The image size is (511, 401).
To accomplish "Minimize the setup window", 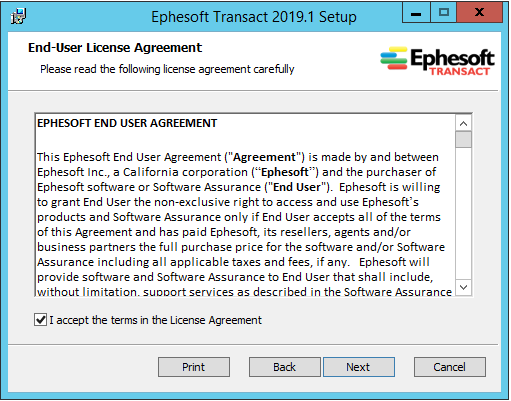I will click(416, 13).
